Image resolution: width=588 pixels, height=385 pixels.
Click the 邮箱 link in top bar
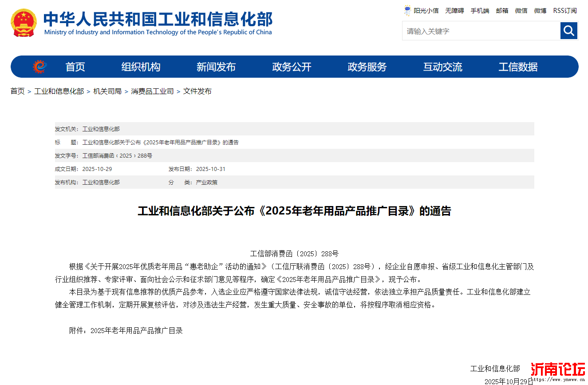click(x=502, y=11)
